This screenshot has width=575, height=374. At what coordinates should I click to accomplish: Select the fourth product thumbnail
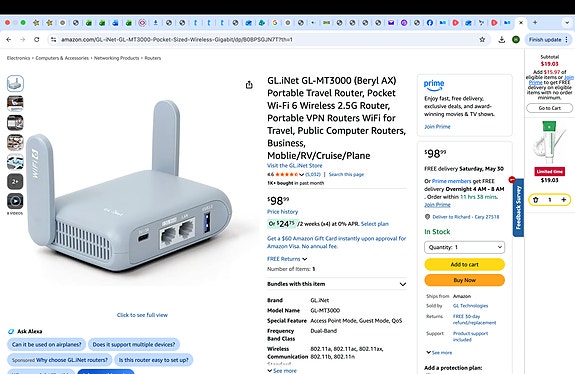pos(15,142)
